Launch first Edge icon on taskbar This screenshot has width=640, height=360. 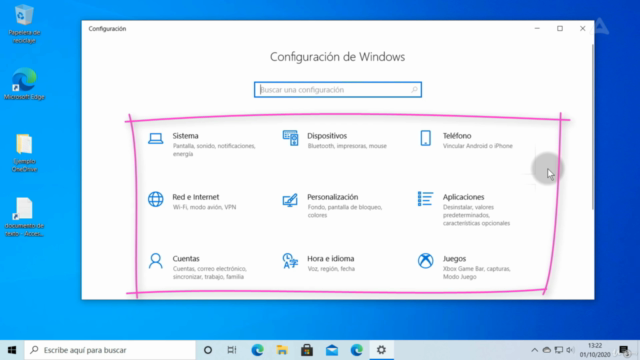[x=257, y=350]
